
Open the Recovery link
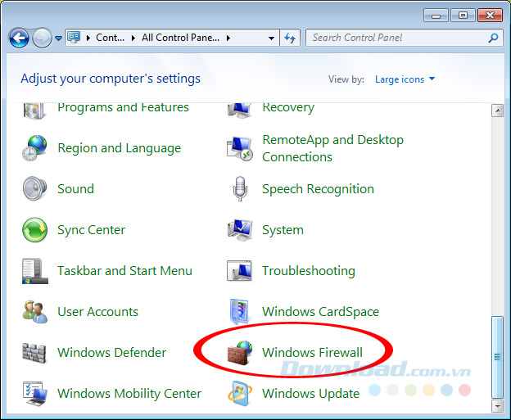pyautogui.click(x=288, y=107)
